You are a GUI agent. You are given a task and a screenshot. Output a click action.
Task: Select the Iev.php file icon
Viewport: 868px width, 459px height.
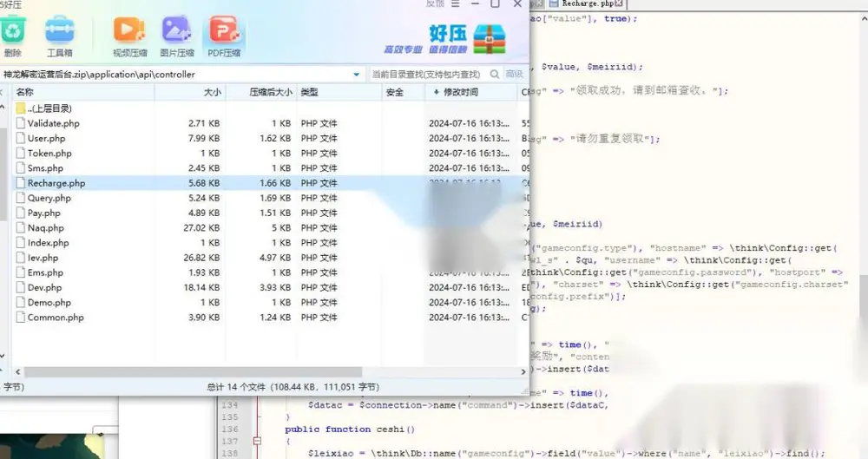click(x=21, y=258)
